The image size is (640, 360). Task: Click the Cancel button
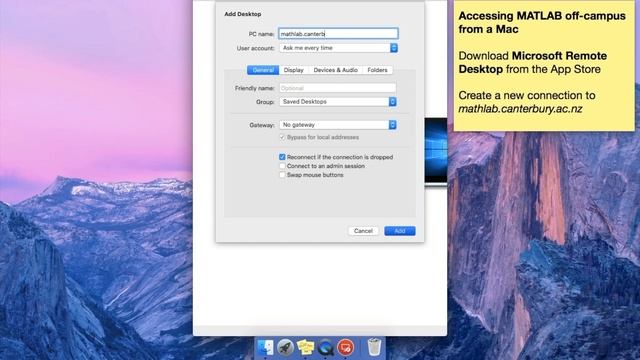(363, 231)
